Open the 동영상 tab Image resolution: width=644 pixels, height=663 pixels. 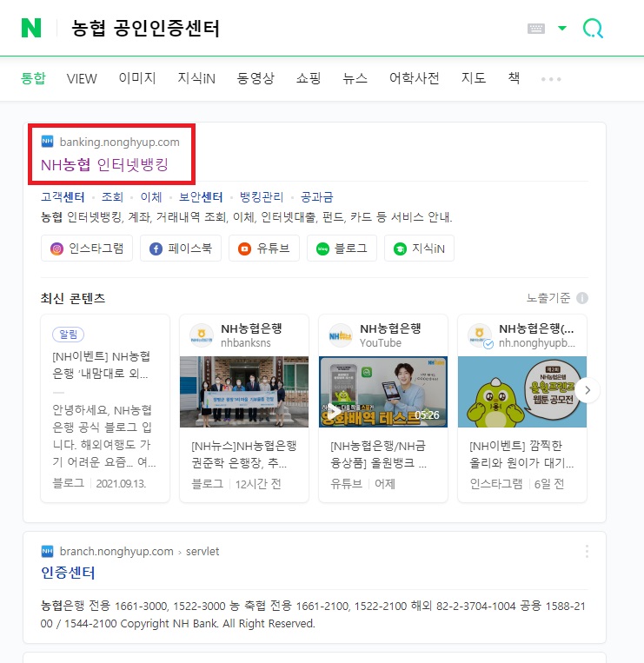point(256,78)
